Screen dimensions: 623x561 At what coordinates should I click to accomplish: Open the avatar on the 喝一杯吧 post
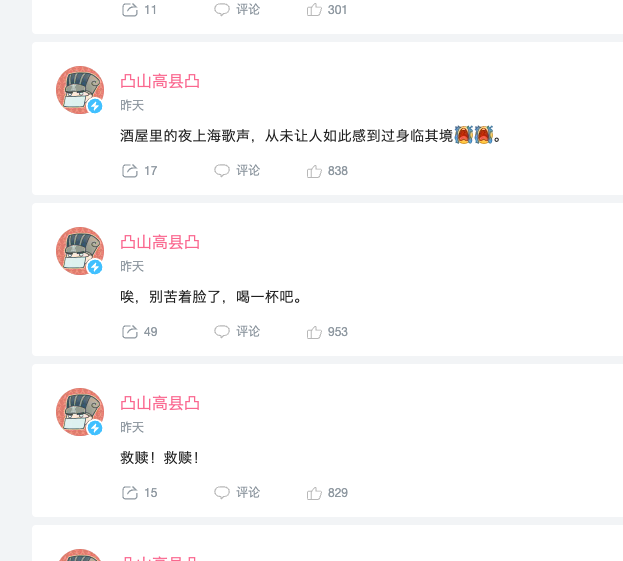point(80,251)
